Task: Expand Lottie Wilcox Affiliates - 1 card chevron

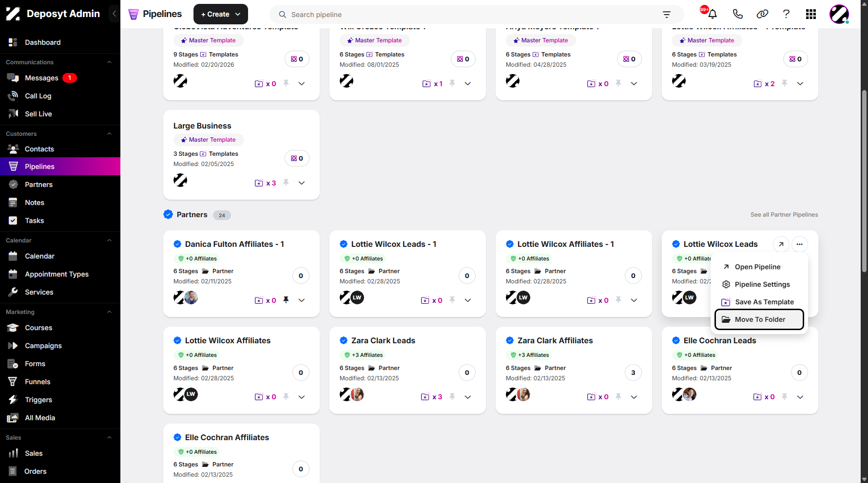Action: tap(634, 300)
